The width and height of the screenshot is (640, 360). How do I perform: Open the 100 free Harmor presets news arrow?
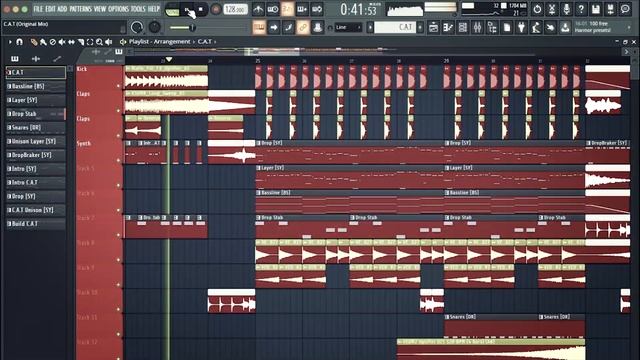[x=629, y=27]
